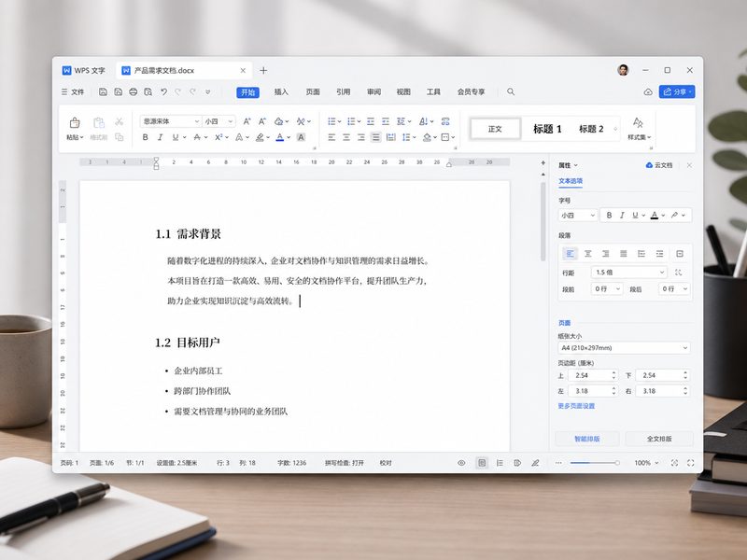Open the ribbon font size dropdown 小四
Screen dimensions: 747x560
tap(218, 121)
